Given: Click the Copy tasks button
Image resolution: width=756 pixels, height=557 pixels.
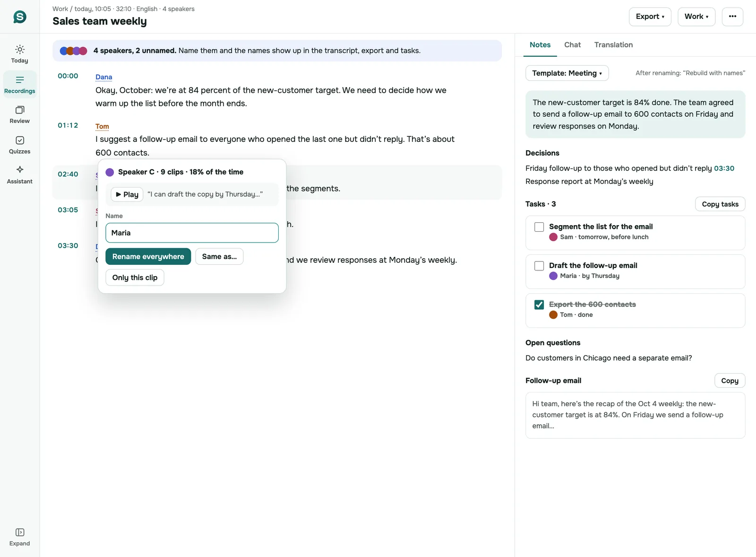Looking at the screenshot, I should click(720, 204).
